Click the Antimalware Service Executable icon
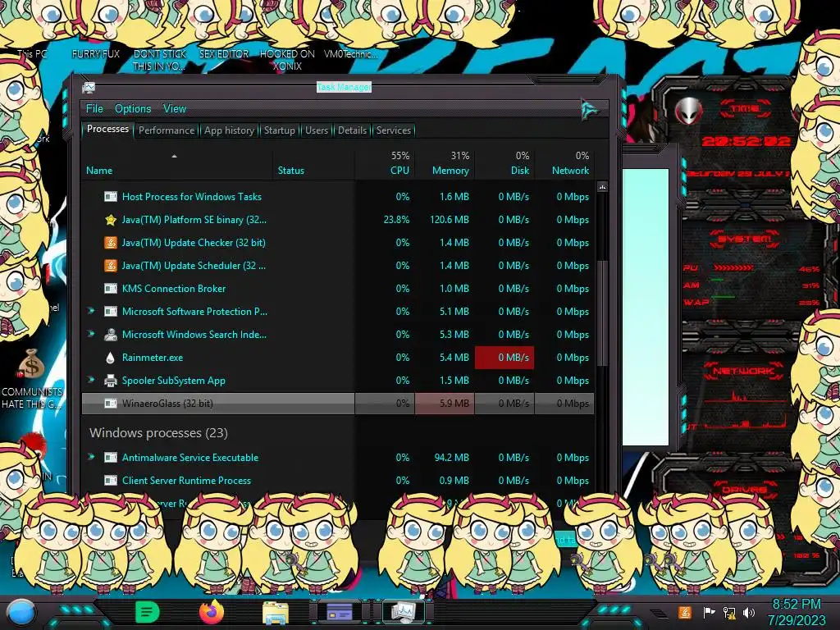840x630 pixels. click(111, 458)
